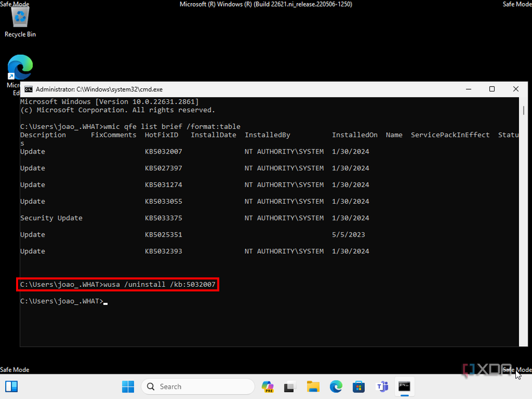The width and height of the screenshot is (532, 399).
Task: Open Microsoft Store from taskbar
Action: (359, 387)
